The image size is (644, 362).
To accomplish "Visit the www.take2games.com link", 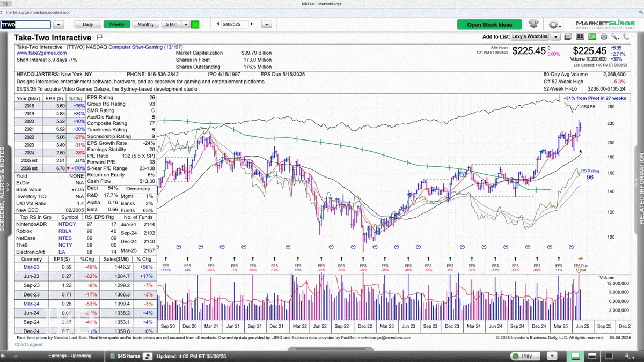I will [41, 53].
